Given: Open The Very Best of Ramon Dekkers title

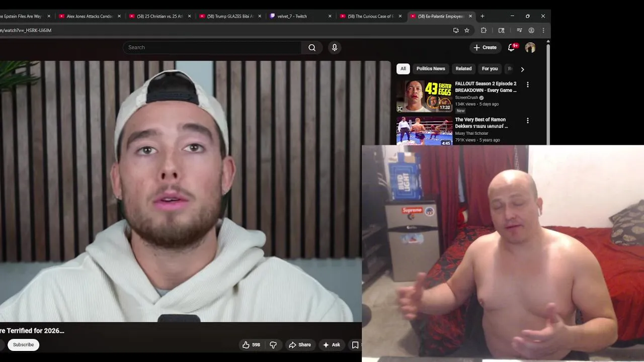Looking at the screenshot, I should (481, 123).
